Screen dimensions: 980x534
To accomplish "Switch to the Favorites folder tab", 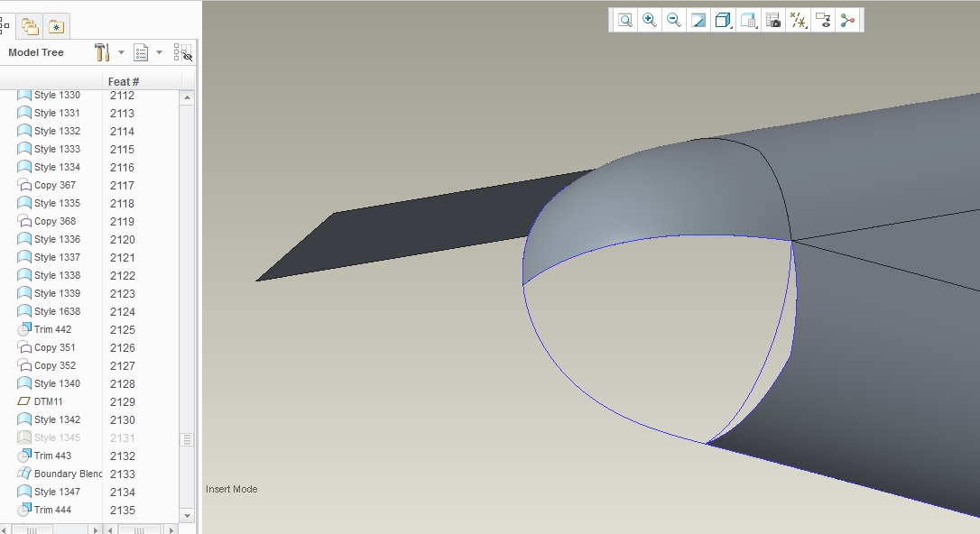I will (x=56, y=27).
